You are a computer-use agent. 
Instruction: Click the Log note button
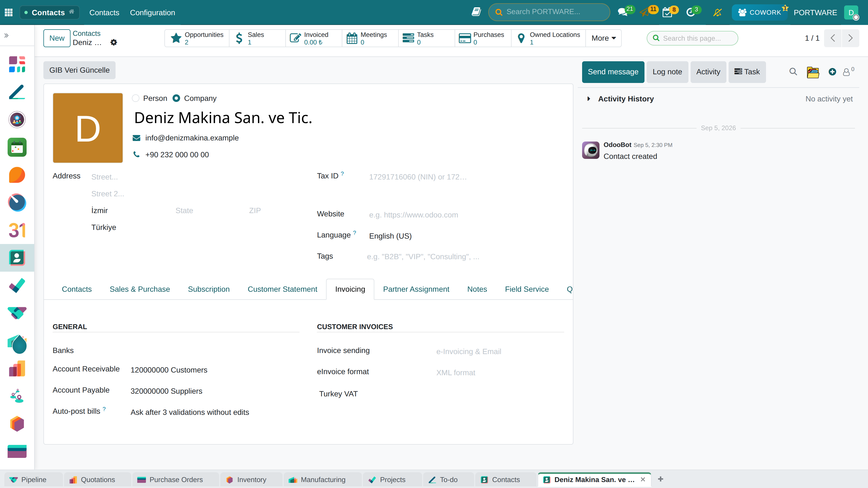[667, 72]
